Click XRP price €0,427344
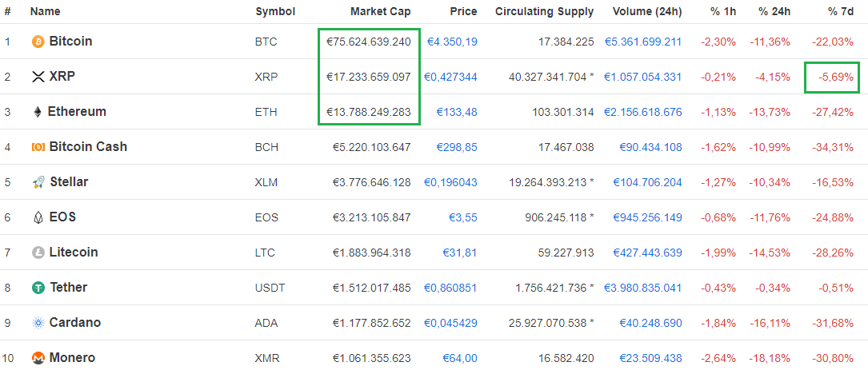The width and height of the screenshot is (868, 374). pyautogui.click(x=450, y=77)
